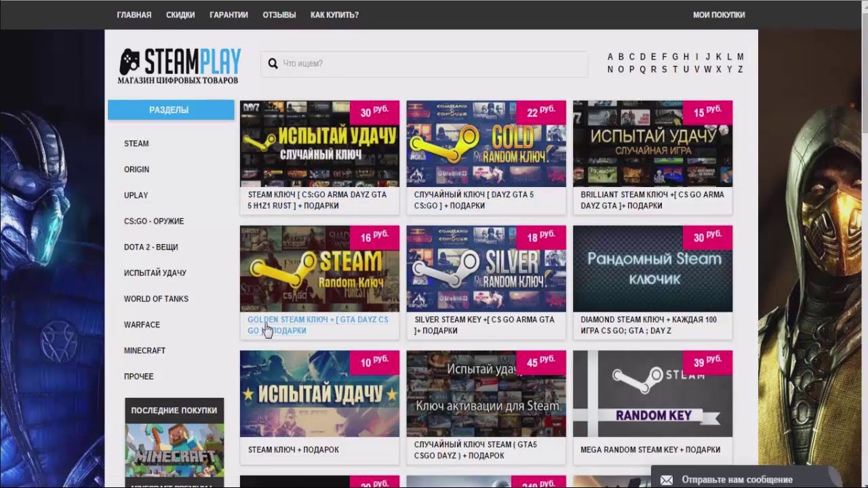Filter by letter D
The image size is (868, 488).
tap(642, 57)
